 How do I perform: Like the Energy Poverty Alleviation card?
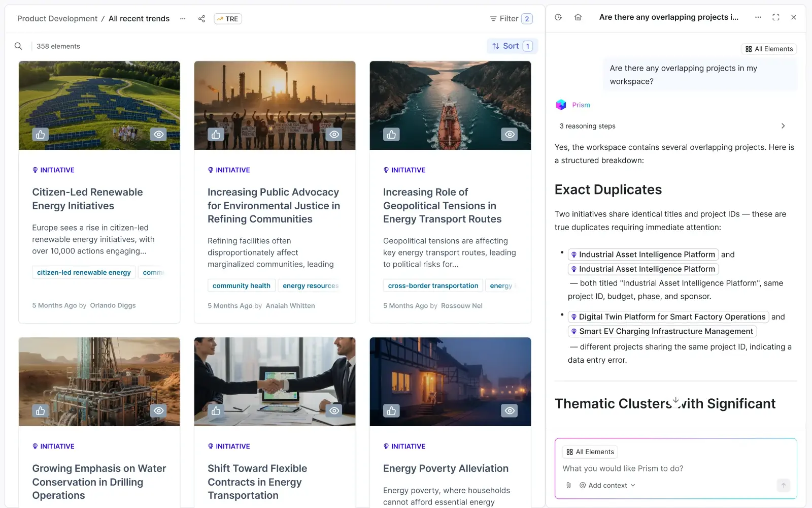click(391, 410)
